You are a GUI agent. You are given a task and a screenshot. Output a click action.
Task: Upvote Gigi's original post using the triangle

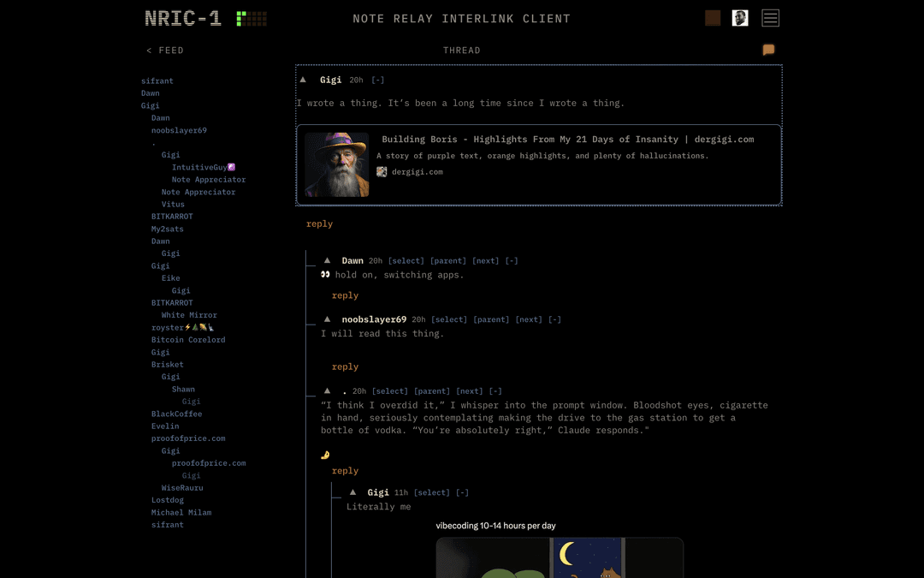pyautogui.click(x=303, y=80)
